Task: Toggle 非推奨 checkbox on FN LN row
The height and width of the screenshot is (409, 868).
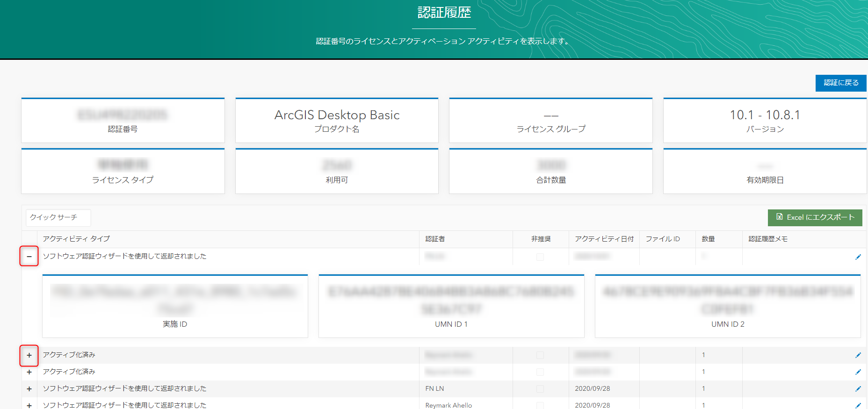Action: [540, 389]
